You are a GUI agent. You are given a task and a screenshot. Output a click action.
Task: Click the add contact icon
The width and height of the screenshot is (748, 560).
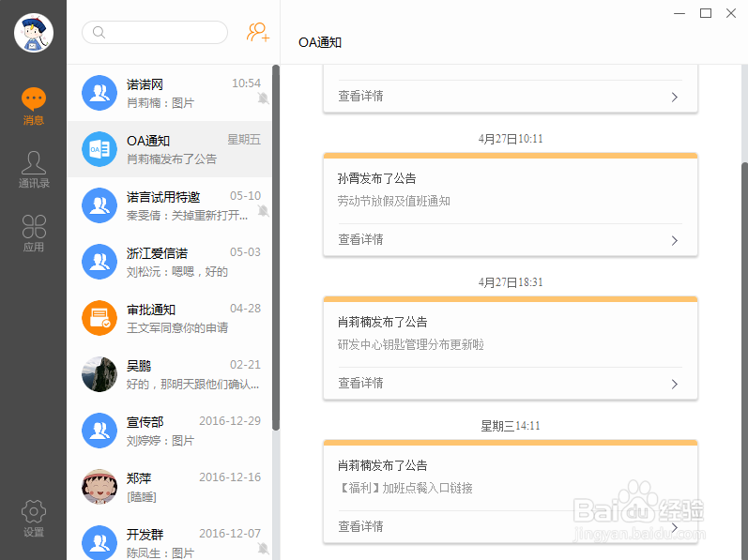tap(258, 33)
